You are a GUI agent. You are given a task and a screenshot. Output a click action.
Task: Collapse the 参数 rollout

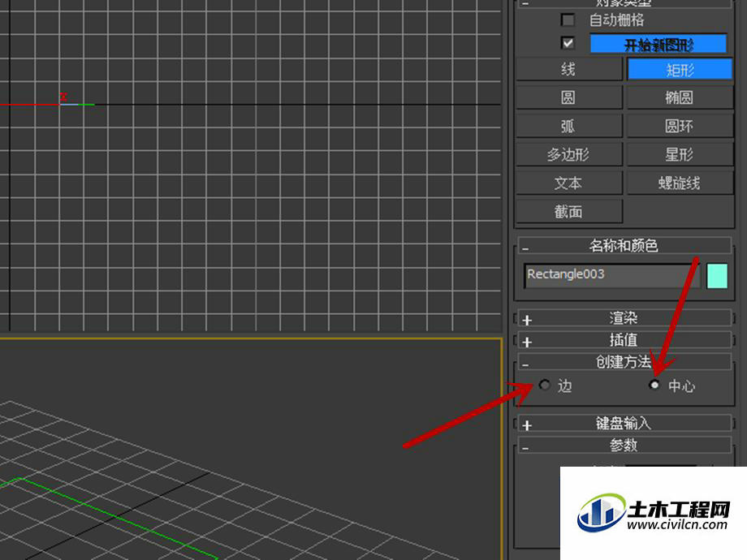pyautogui.click(x=624, y=446)
